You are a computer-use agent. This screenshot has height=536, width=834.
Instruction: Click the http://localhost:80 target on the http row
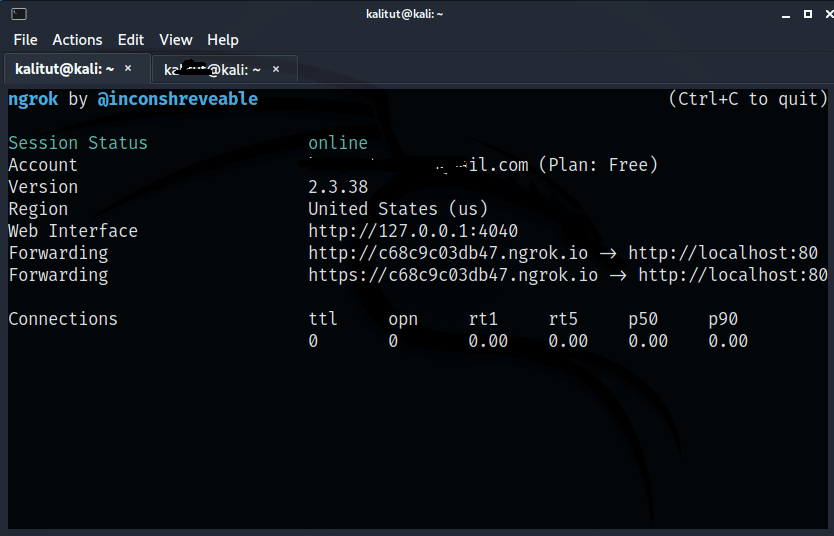(723, 253)
